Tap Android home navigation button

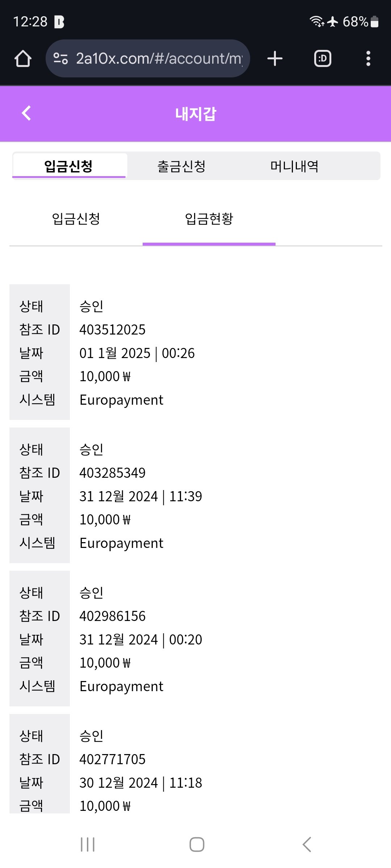(197, 844)
